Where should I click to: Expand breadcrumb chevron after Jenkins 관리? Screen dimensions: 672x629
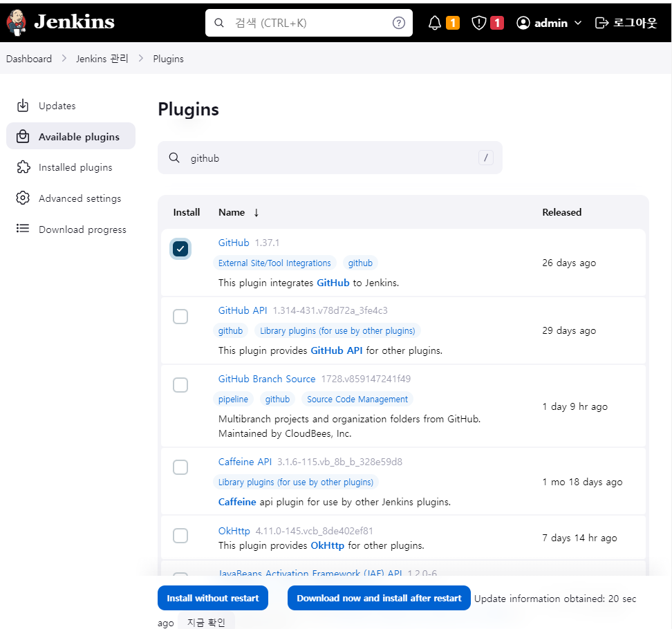coord(140,58)
